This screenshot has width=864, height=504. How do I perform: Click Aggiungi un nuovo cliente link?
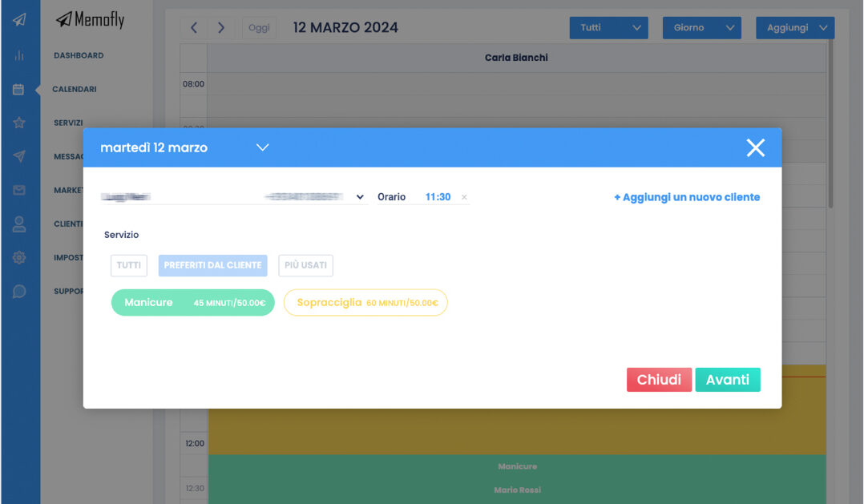(687, 197)
